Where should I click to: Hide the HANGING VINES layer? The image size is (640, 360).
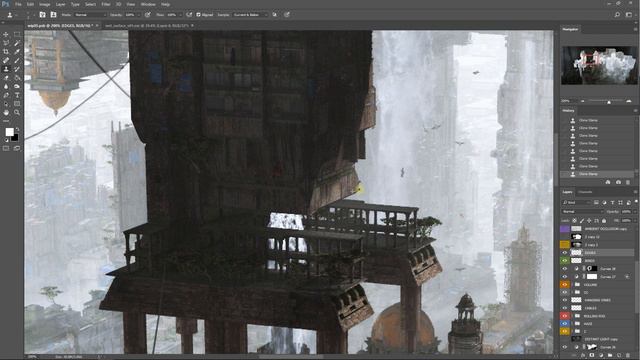click(564, 300)
